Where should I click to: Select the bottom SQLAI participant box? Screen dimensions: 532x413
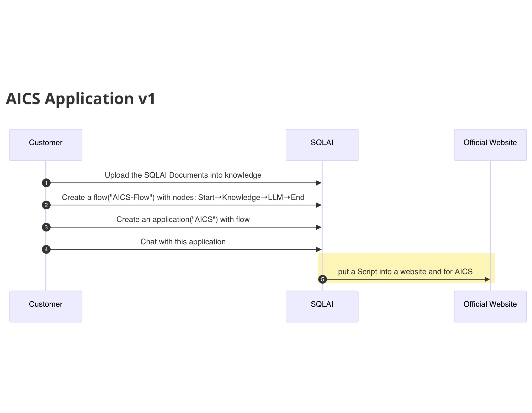(x=322, y=306)
